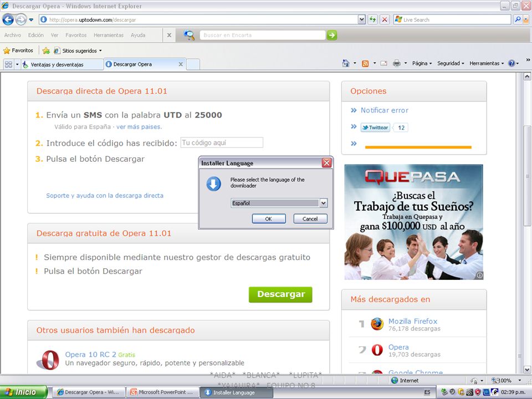Open the Ayuda menu
Image resolution: width=532 pixels, height=399 pixels.
pos(138,35)
